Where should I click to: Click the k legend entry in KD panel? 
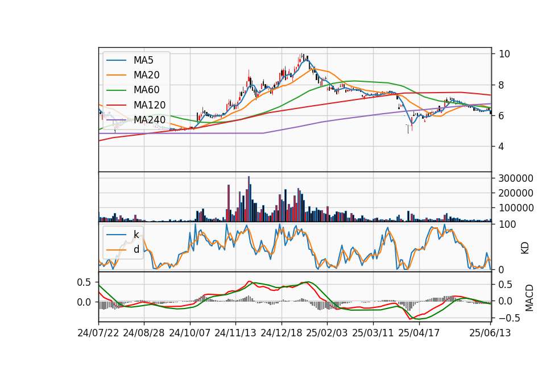[136, 235]
